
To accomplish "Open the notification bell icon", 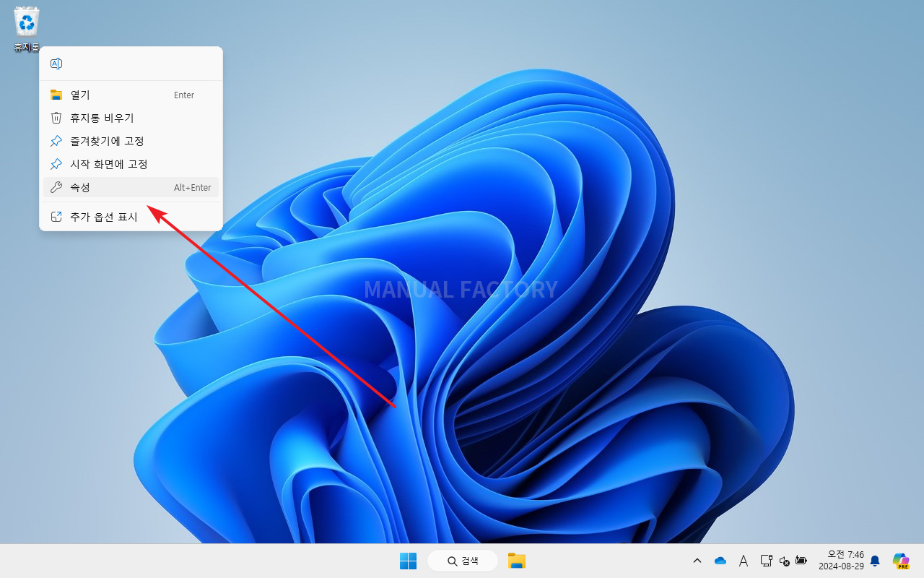I will 875,561.
